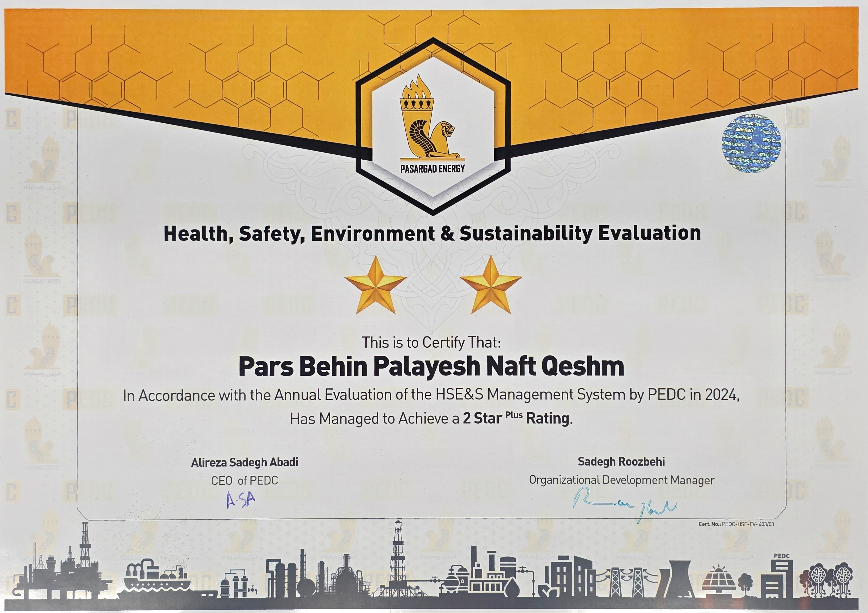Click the 'Pars Behin Palayesh Naft Qeshm' name
Viewport: 868px width, 613px height.
(x=431, y=367)
